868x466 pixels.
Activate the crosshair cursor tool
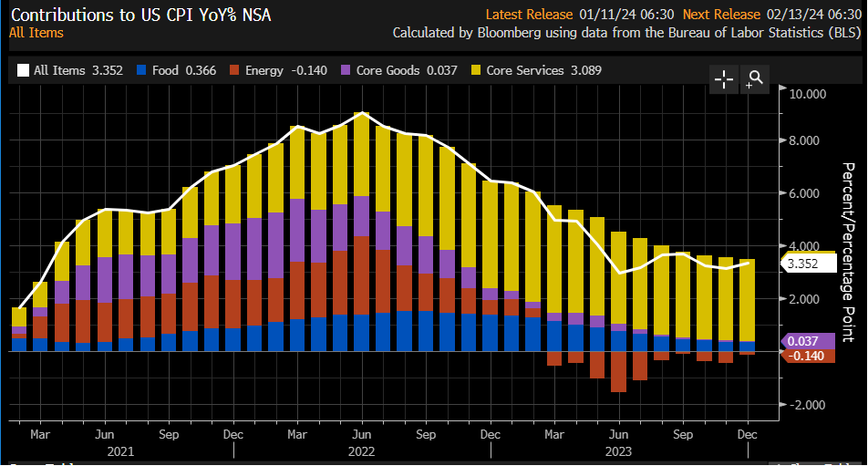point(724,79)
